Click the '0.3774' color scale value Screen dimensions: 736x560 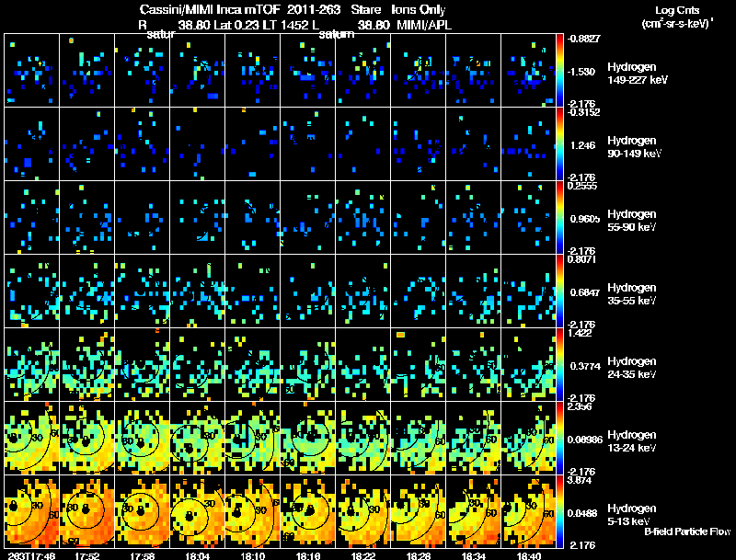pos(585,366)
